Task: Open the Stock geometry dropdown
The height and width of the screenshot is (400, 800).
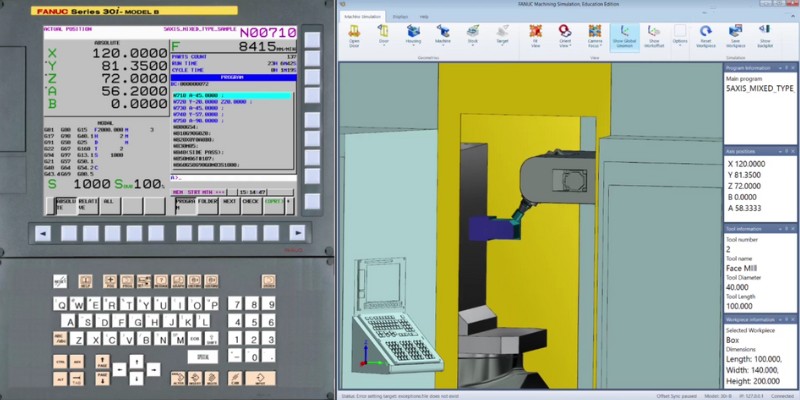Action: [x=472, y=36]
